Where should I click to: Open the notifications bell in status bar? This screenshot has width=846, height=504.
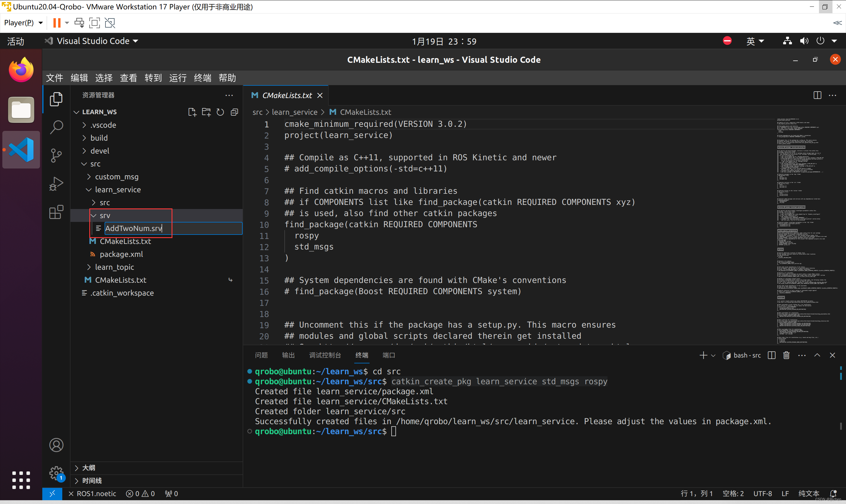pyautogui.click(x=833, y=493)
